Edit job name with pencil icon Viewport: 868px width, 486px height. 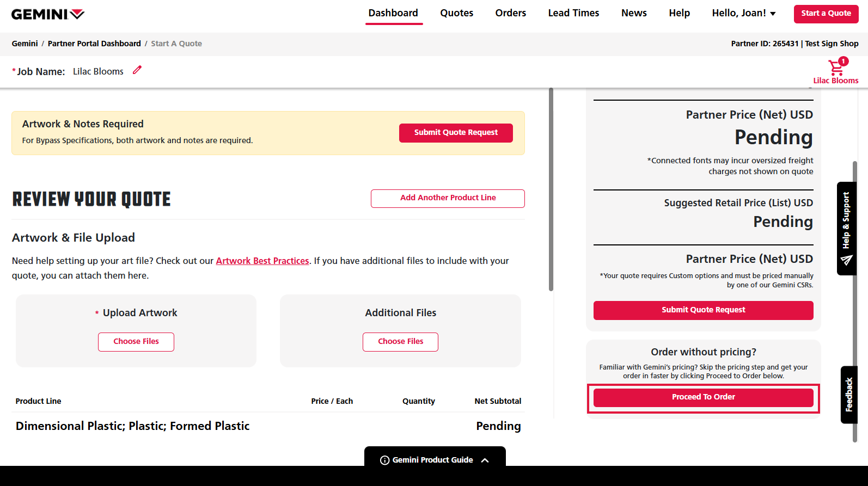point(137,70)
